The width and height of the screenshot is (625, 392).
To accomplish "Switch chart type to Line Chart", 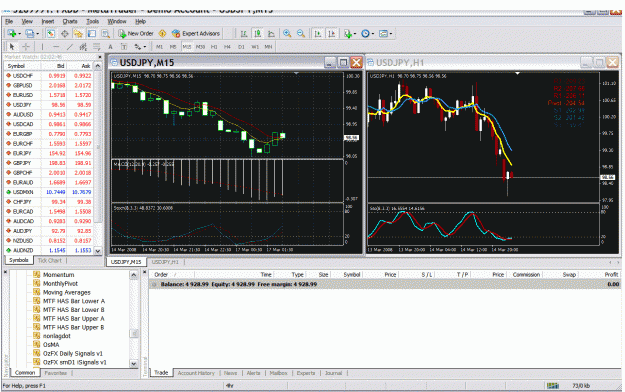I will click(271, 33).
